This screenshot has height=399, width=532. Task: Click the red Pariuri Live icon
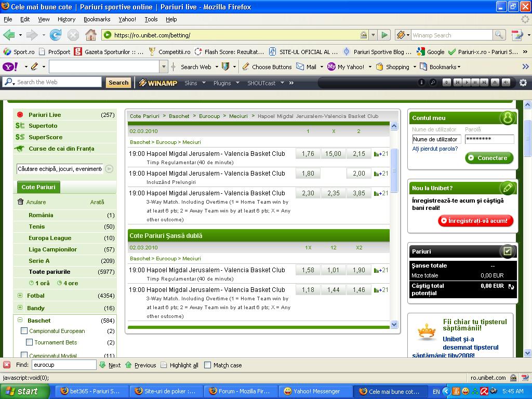pyautogui.click(x=20, y=115)
